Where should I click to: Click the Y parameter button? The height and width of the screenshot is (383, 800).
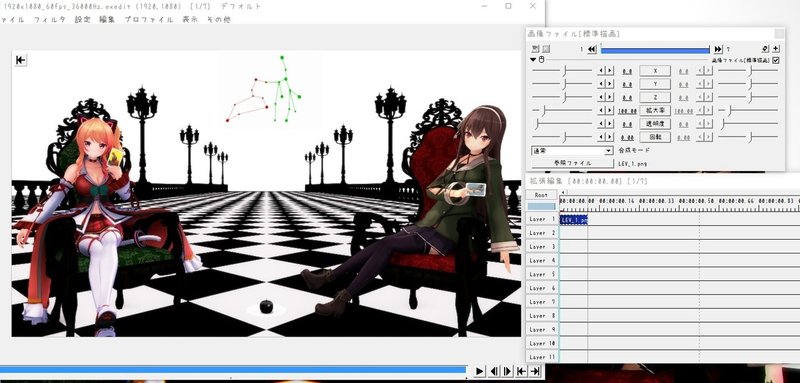(x=655, y=84)
